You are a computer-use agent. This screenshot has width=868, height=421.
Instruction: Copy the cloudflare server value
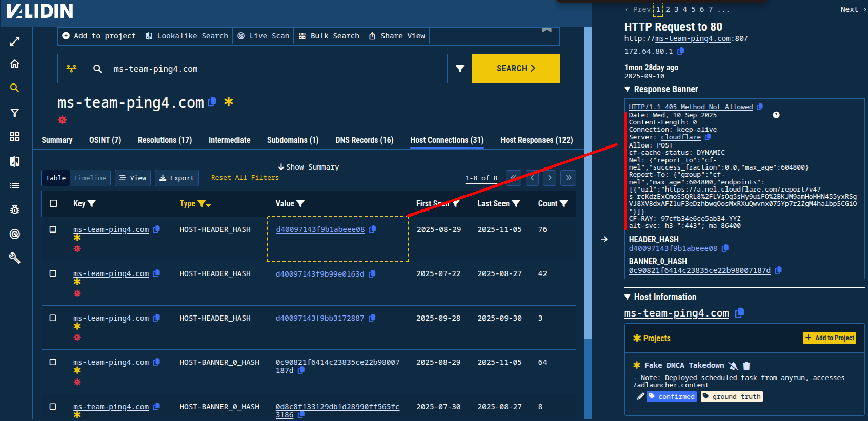click(708, 137)
